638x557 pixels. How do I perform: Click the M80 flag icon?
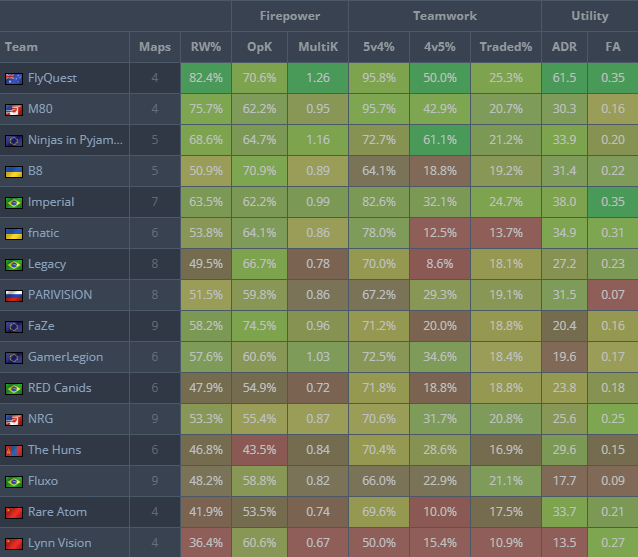(x=14, y=109)
